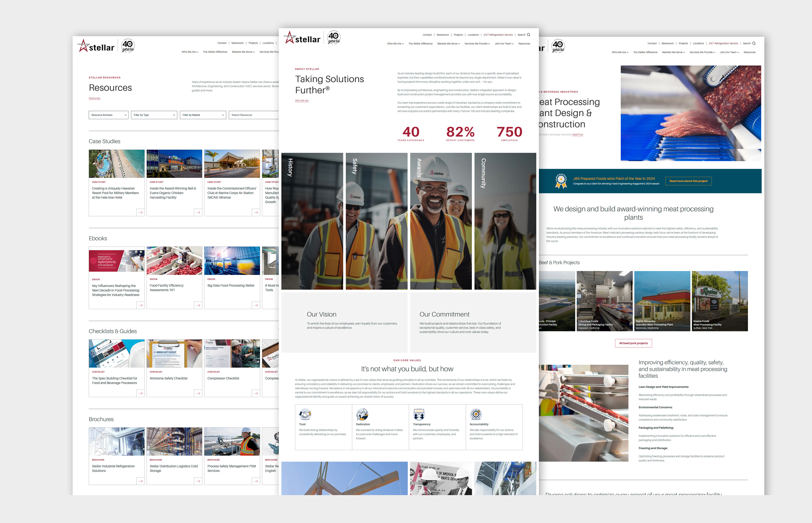Click the 40 years badge on center page
Viewport: 812px width, 523px height.
pos(334,37)
